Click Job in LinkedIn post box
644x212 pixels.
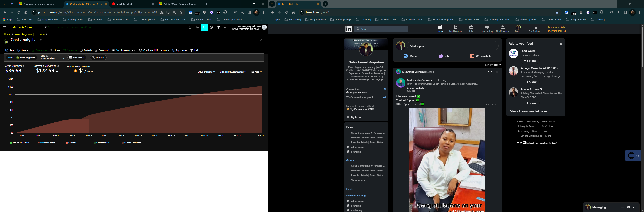tap(444, 56)
